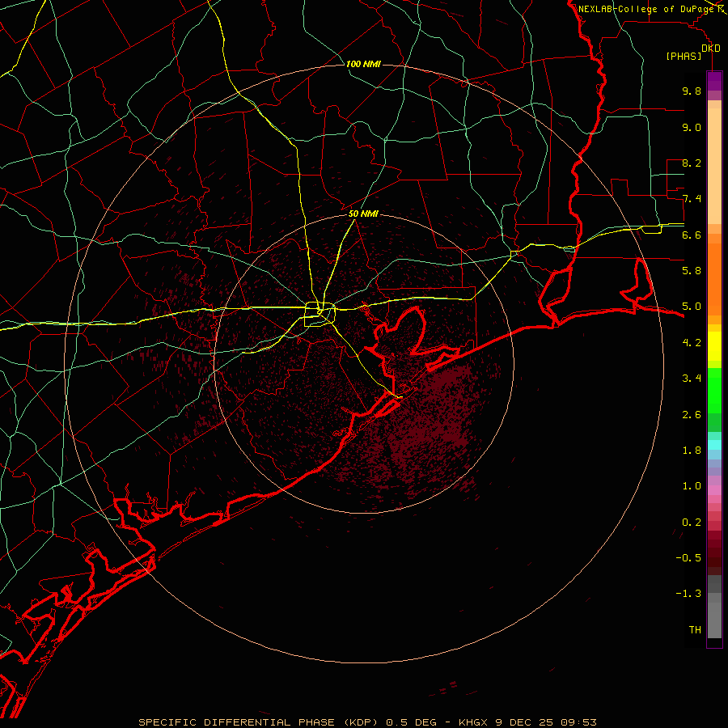Click the 1.8 legend value

click(x=692, y=451)
